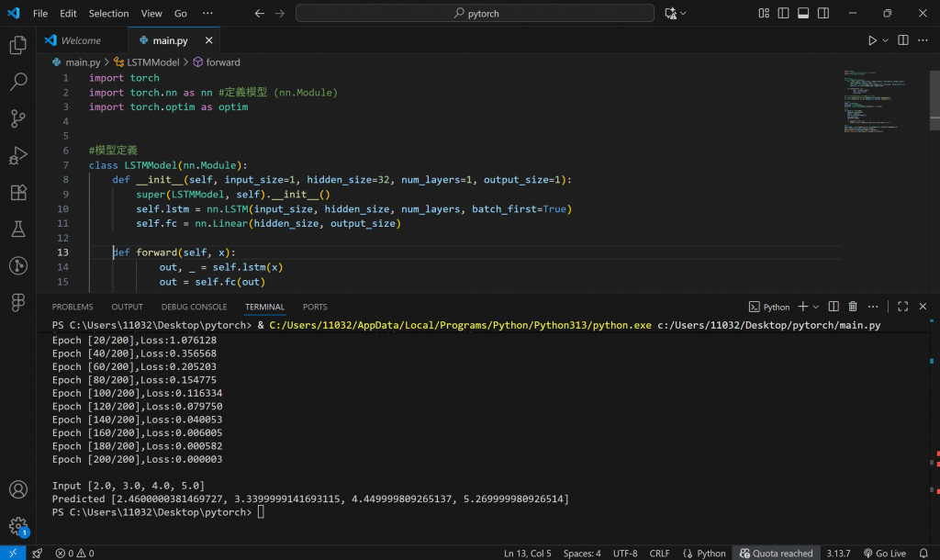Open the Search view in activity bar
This screenshot has height=560, width=940.
tap(17, 82)
